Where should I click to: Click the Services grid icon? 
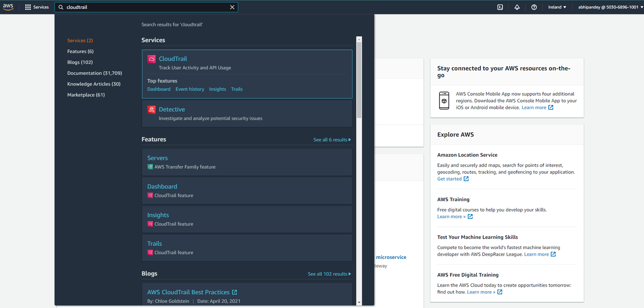(x=28, y=7)
